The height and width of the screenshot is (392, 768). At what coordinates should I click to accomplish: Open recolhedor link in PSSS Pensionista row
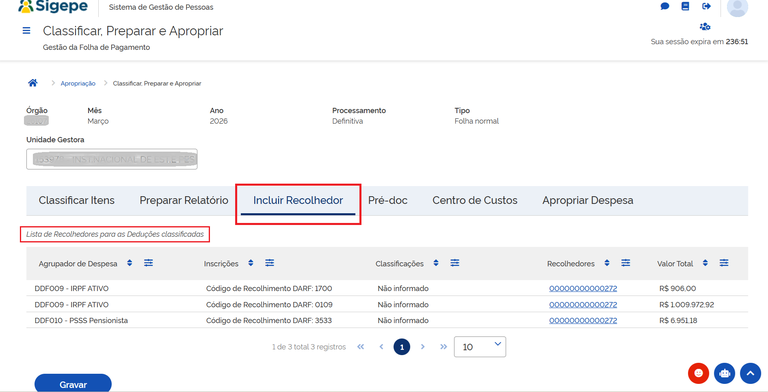click(583, 320)
